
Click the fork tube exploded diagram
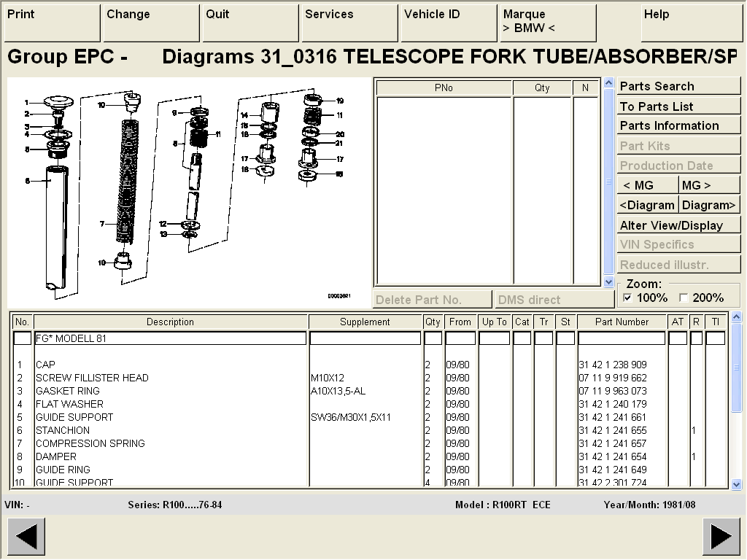(188, 192)
